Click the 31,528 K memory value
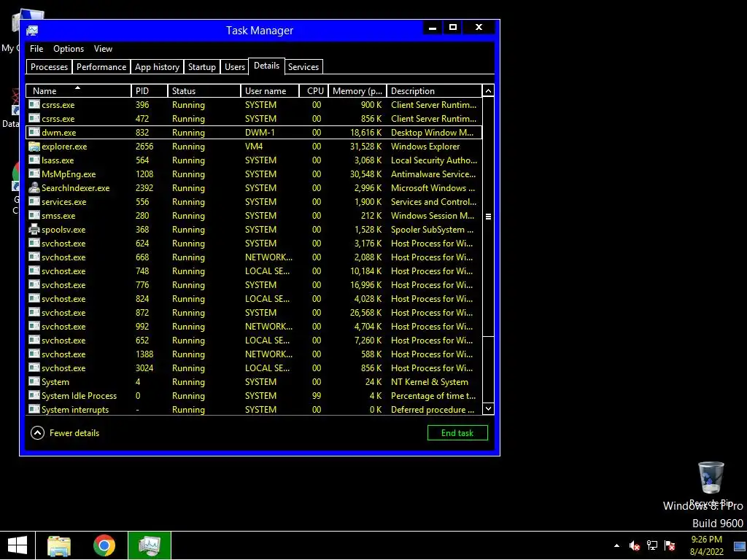Image resolution: width=747 pixels, height=560 pixels. (365, 146)
